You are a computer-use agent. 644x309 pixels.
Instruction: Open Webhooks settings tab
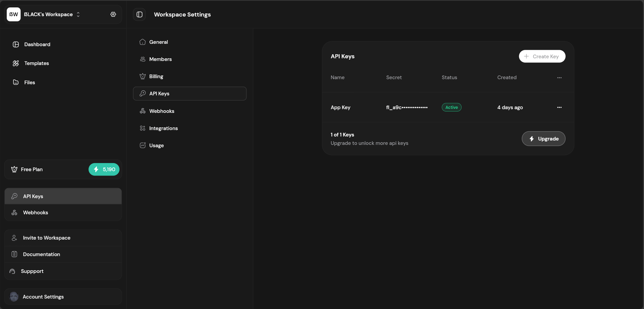point(190,111)
